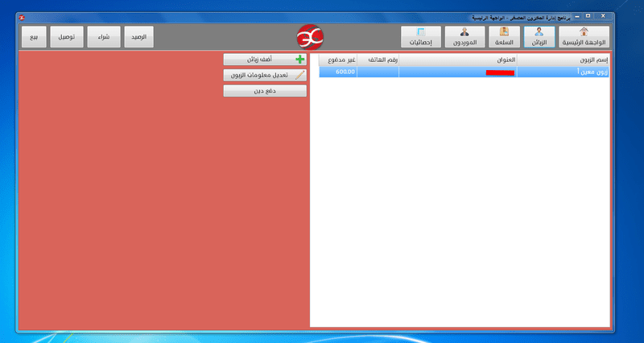Click the شراء purchase button
The width and height of the screenshot is (644, 343).
coord(104,37)
